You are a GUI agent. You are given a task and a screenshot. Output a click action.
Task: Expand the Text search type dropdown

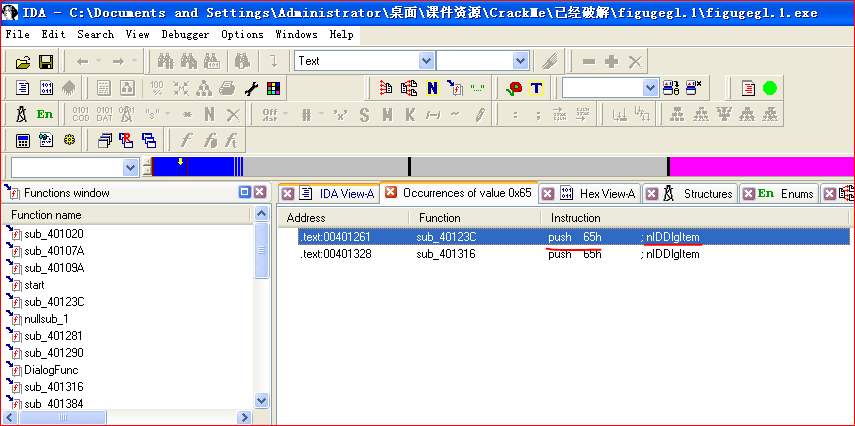(426, 61)
